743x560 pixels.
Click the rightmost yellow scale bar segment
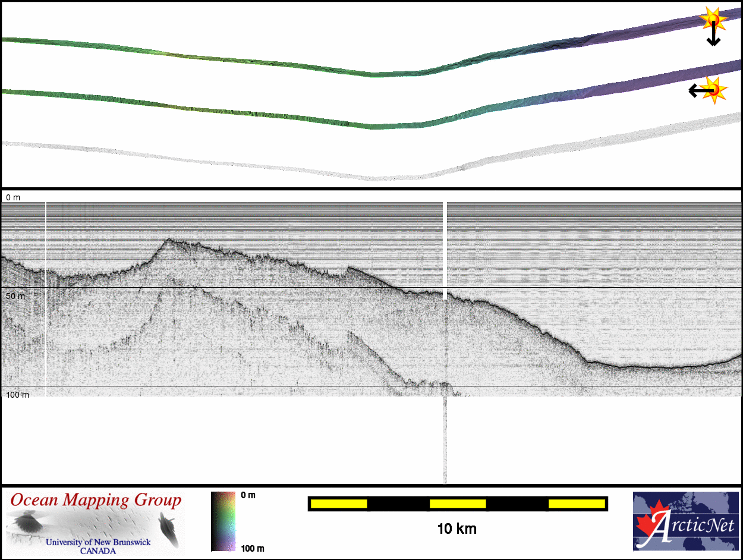pos(576,504)
